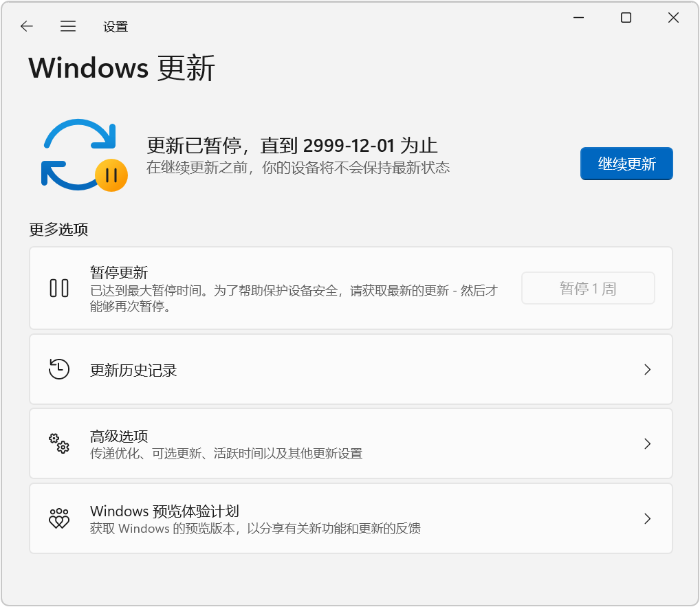Click description 传递优化、可选更新、活跃时间以及其他更新设置
Screen dimensions: 700x607
[226, 454]
